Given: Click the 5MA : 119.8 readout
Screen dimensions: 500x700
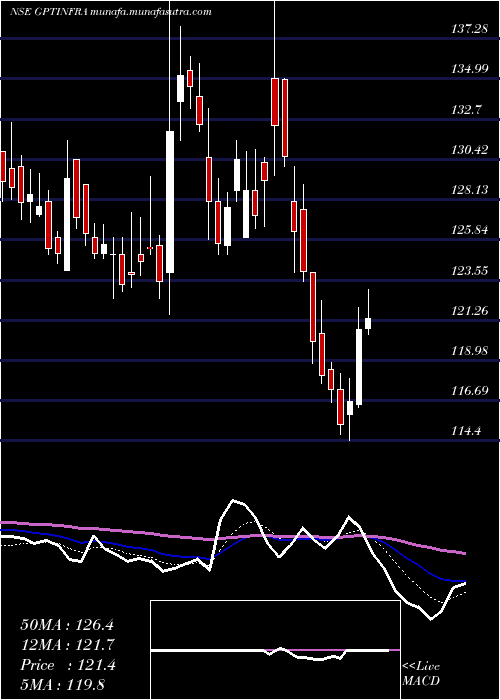Looking at the screenshot, I should [62, 685].
